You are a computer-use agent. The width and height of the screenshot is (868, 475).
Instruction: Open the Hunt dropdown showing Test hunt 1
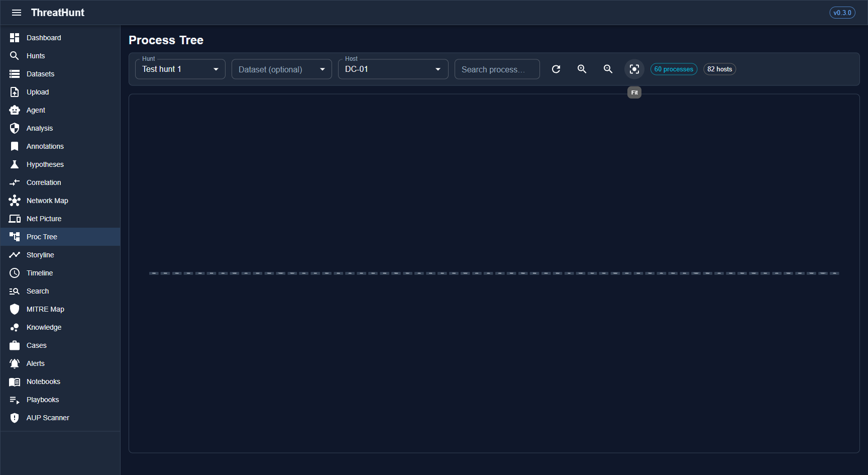click(180, 69)
